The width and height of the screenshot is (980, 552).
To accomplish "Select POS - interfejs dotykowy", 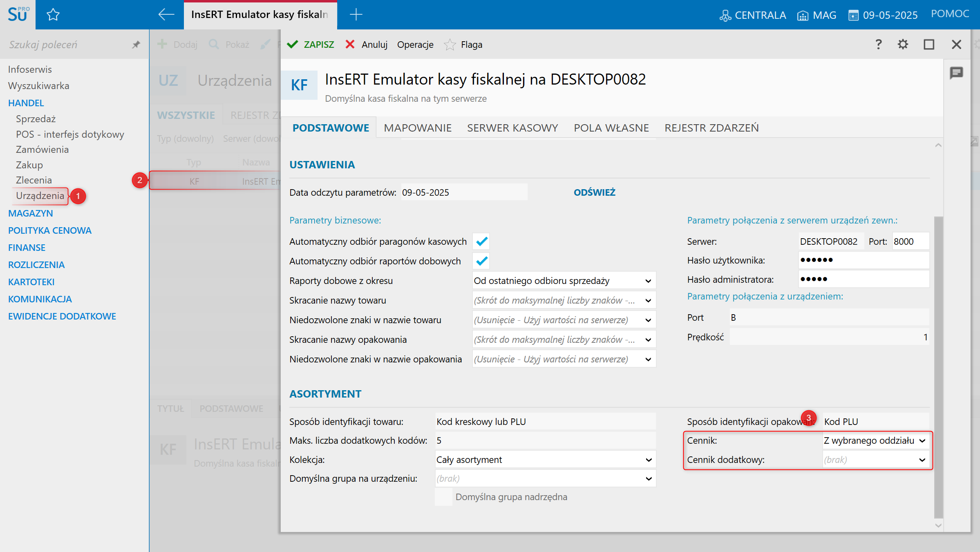I will point(70,134).
